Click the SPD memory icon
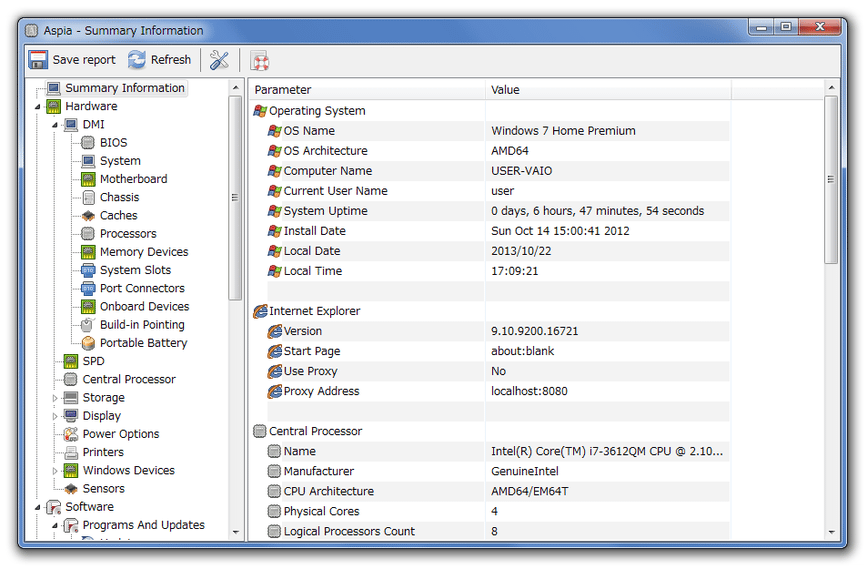The image size is (867, 569). click(71, 362)
